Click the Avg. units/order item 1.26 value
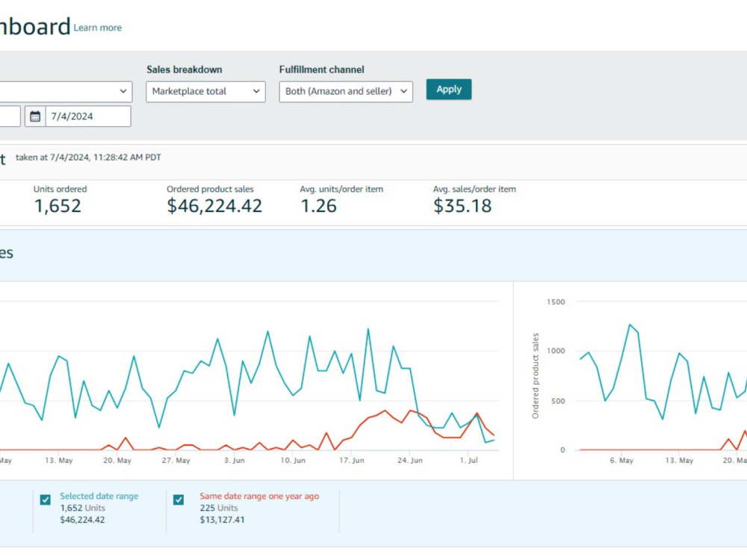Viewport: 747px width, 560px height. (x=318, y=206)
